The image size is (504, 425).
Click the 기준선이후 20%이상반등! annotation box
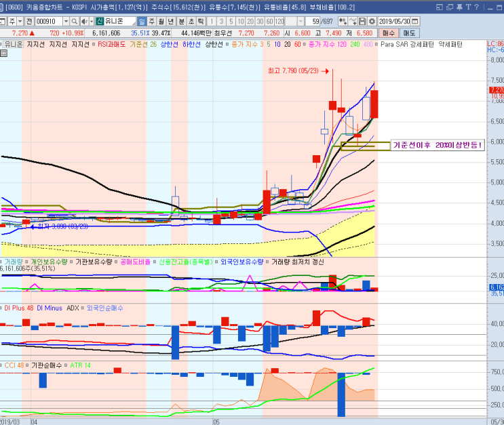438,145
